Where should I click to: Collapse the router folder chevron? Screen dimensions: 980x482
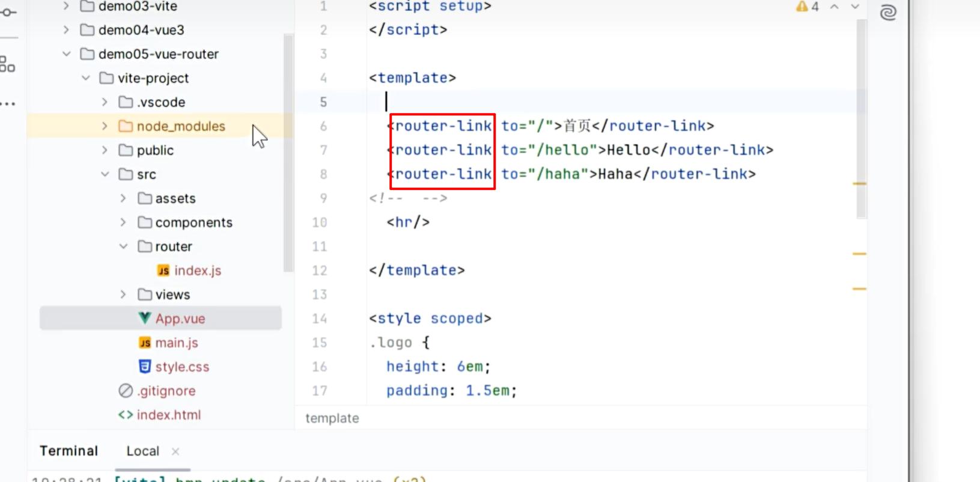[123, 246]
